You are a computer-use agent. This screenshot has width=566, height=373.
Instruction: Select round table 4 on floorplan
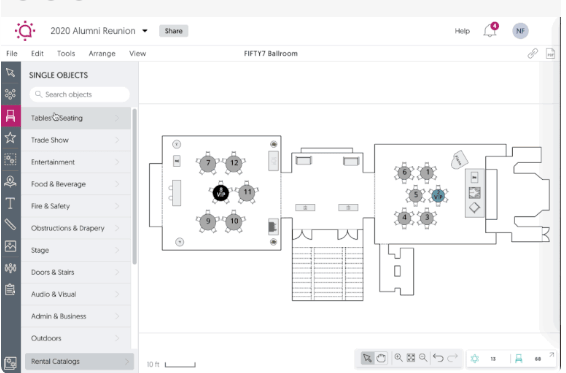[x=404, y=218]
